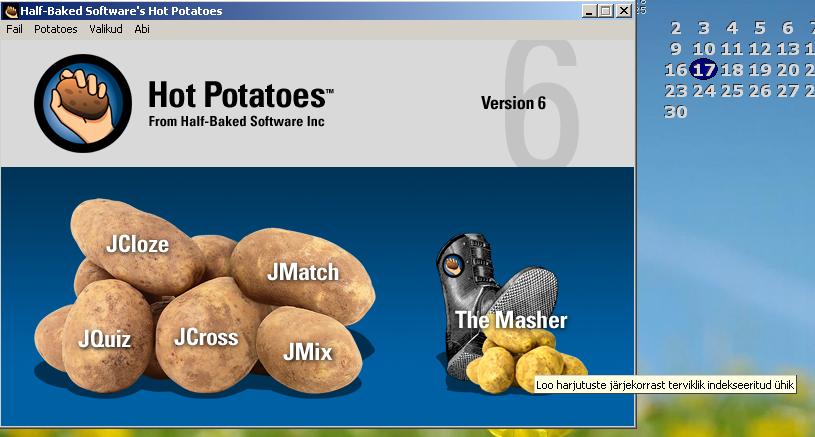Image resolution: width=815 pixels, height=437 pixels.
Task: Open the Potatoes menu
Action: pos(56,29)
